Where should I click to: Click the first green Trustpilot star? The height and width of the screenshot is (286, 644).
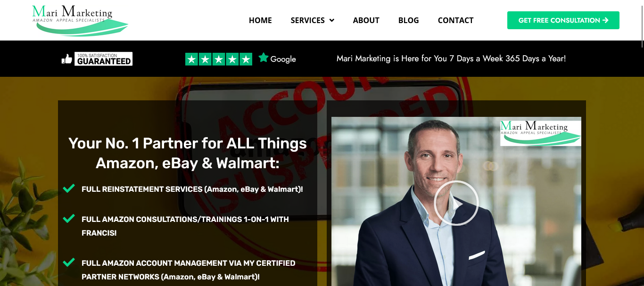[191, 59]
